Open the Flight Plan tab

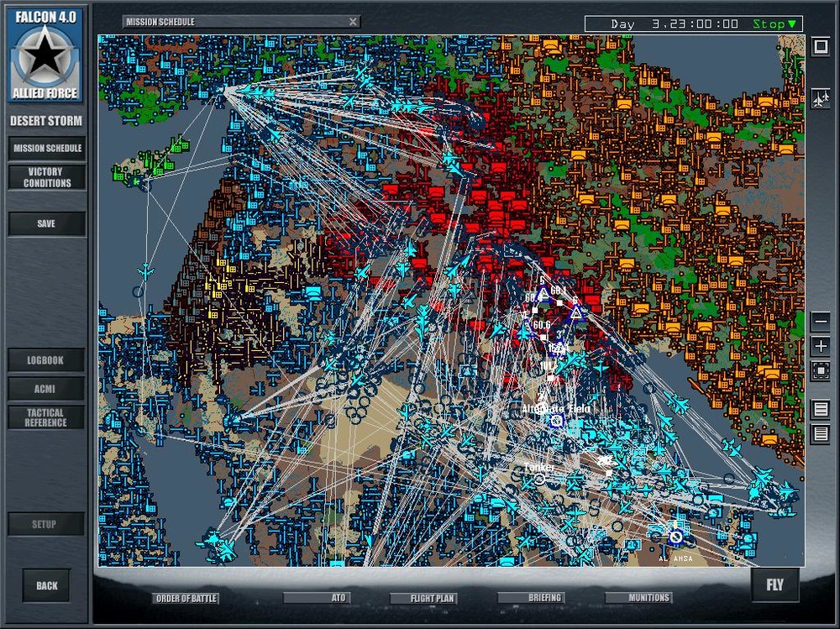click(x=423, y=599)
